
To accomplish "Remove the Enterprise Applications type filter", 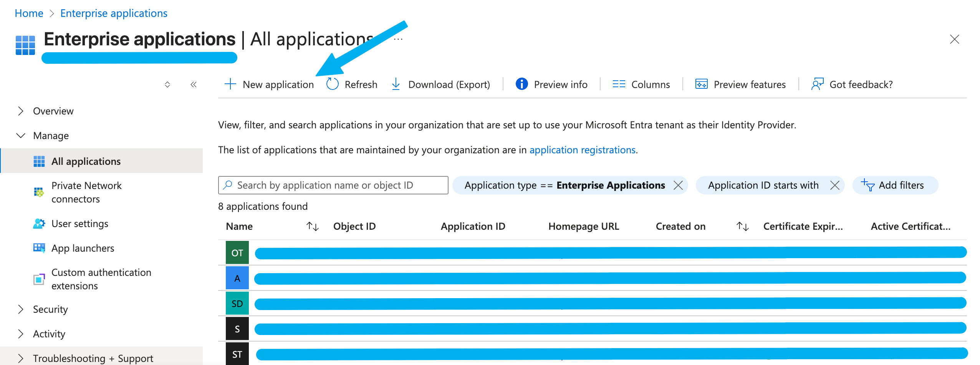I will [679, 185].
